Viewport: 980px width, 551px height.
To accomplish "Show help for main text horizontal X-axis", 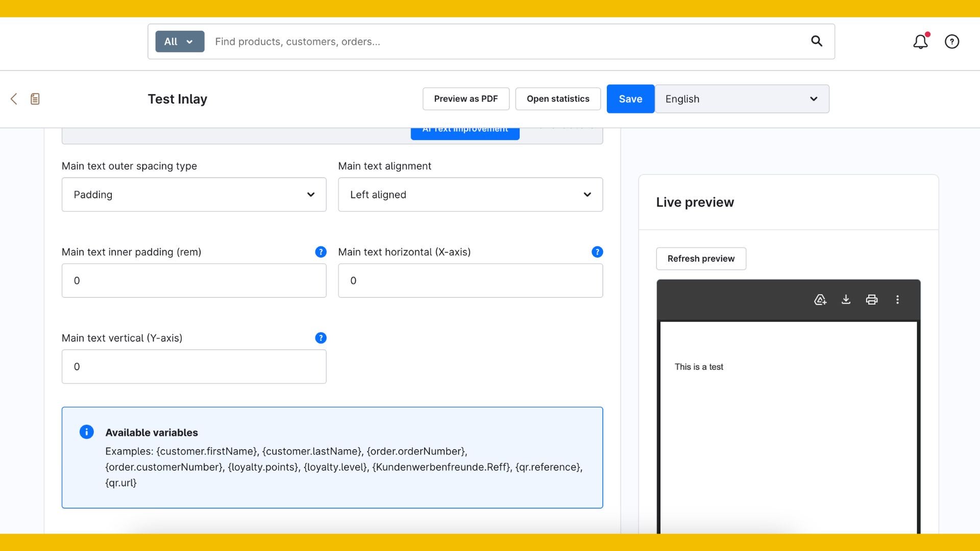I will pyautogui.click(x=597, y=252).
